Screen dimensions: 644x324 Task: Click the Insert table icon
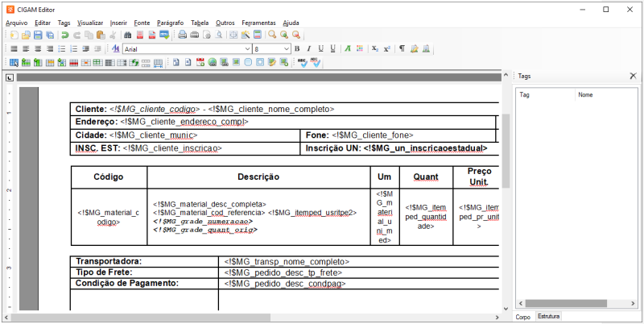[x=14, y=62]
